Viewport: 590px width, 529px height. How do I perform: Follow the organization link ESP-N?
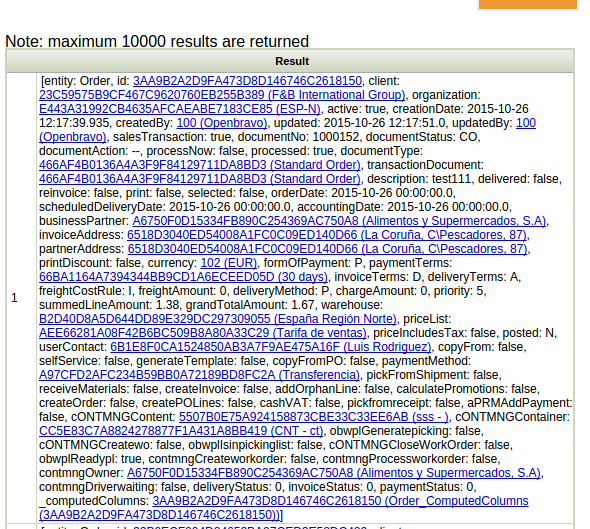point(180,109)
